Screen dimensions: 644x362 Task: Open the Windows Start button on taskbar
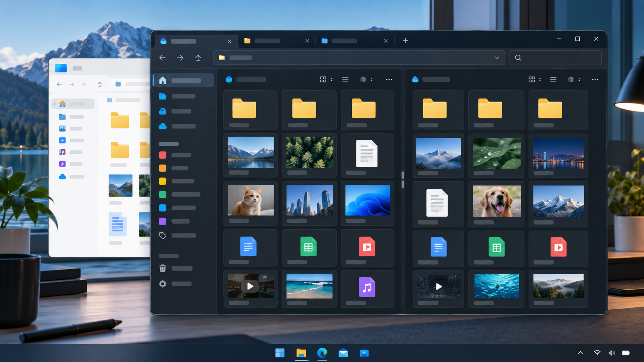coord(280,353)
